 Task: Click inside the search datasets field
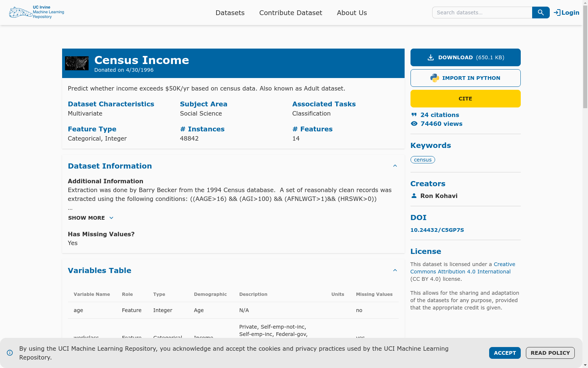point(481,12)
